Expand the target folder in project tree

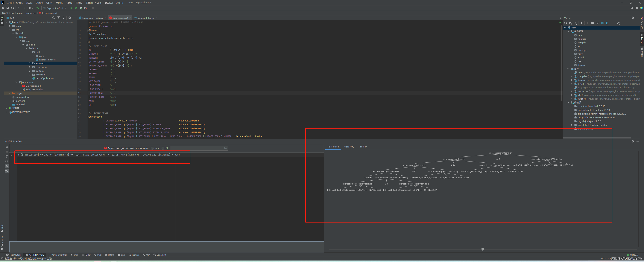click(10, 93)
